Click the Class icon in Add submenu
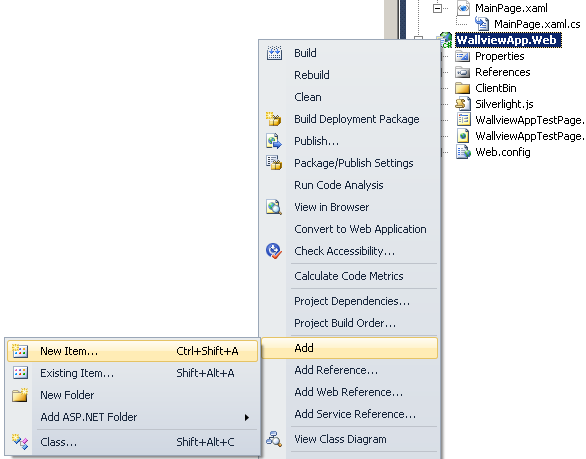This screenshot has height=459, width=586. (x=20, y=442)
